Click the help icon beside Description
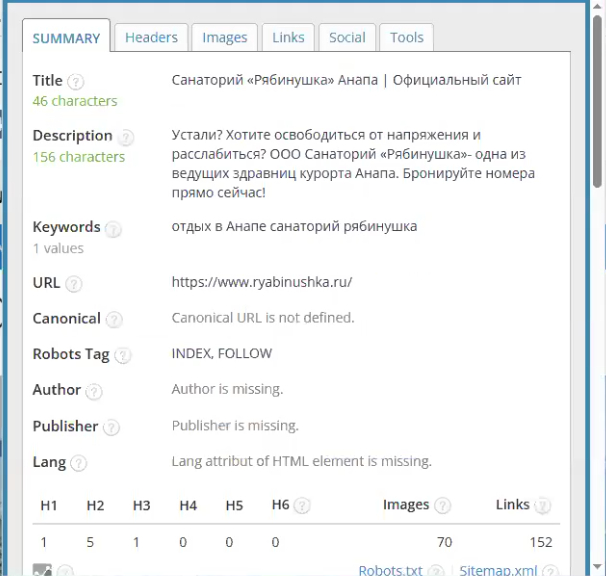606x576 pixels. pyautogui.click(x=126, y=137)
